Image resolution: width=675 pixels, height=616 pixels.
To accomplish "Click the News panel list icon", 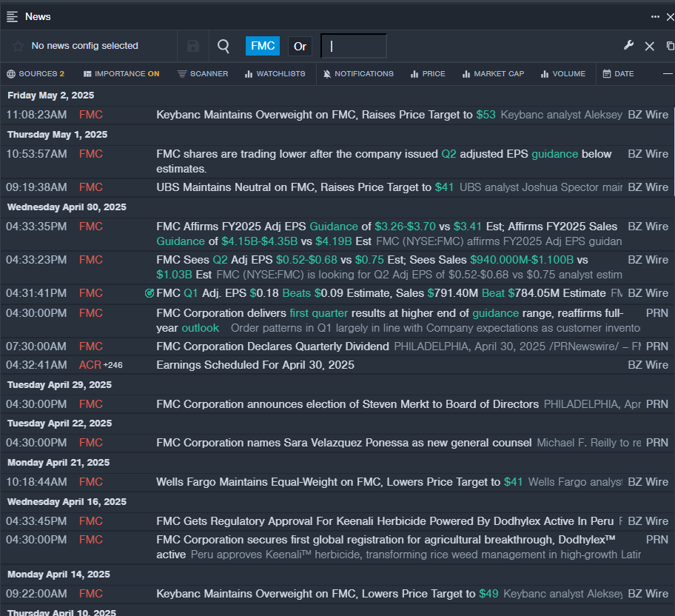I will [12, 17].
